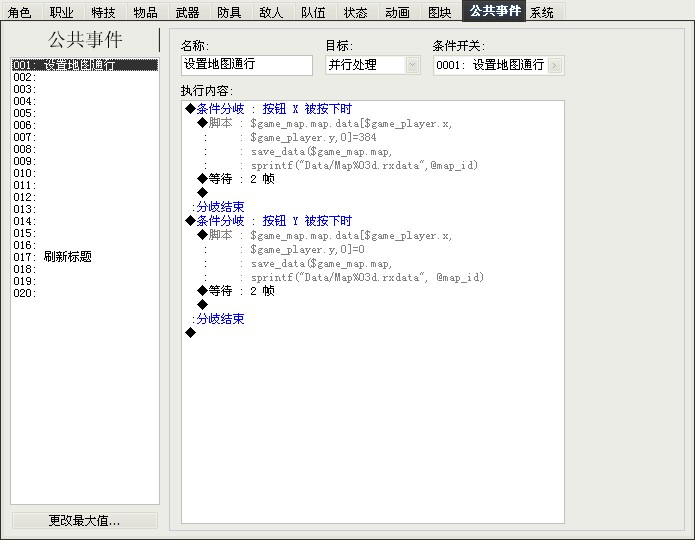Click the 名称 input field

pyautogui.click(x=247, y=65)
